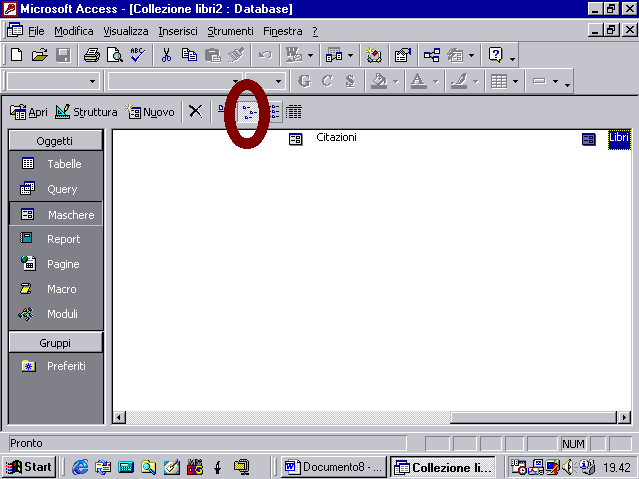Screen dimensions: 639x479
Task: Open the Inserisci menu
Action: 178,31
